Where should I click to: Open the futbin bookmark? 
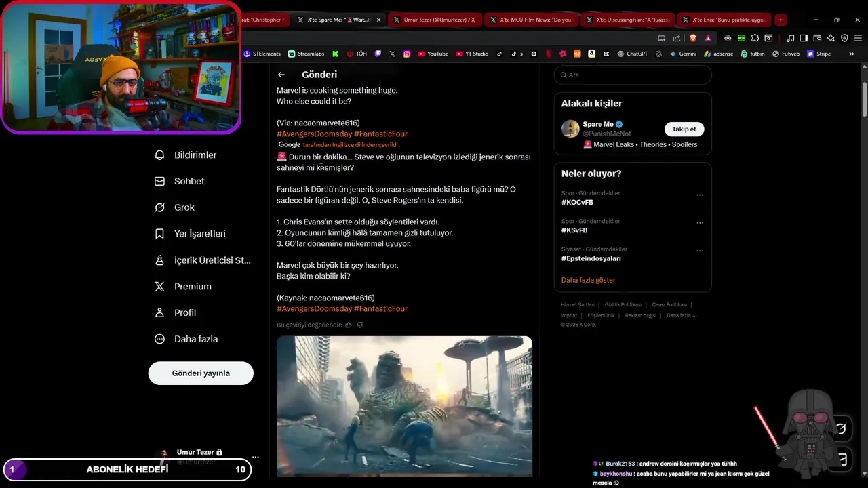pyautogui.click(x=753, y=54)
